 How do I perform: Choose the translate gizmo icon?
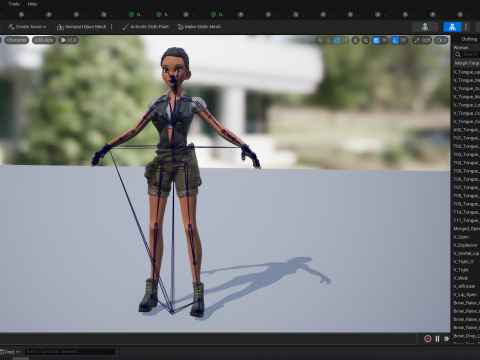328,40
